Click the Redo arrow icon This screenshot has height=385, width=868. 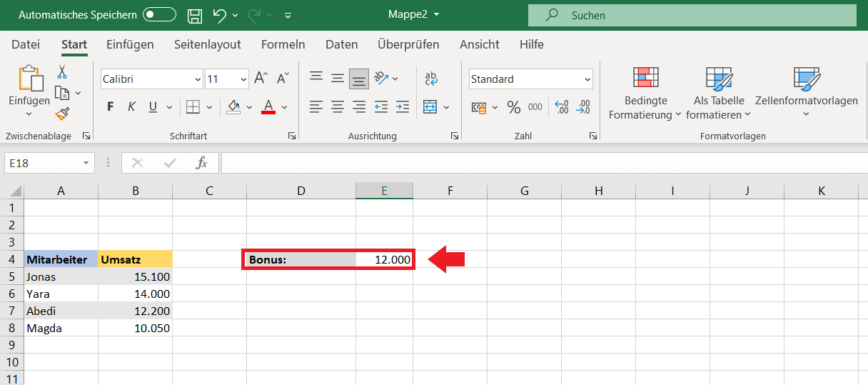(254, 15)
